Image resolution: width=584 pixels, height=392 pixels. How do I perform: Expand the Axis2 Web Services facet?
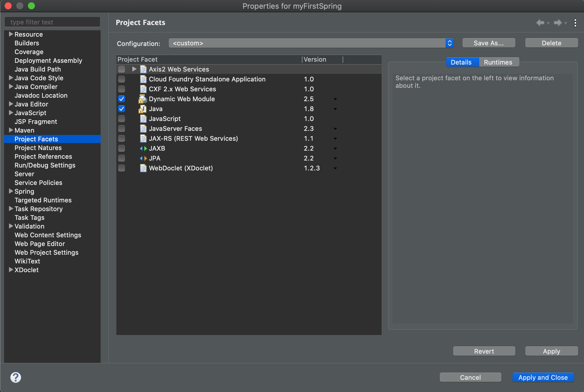pos(134,69)
